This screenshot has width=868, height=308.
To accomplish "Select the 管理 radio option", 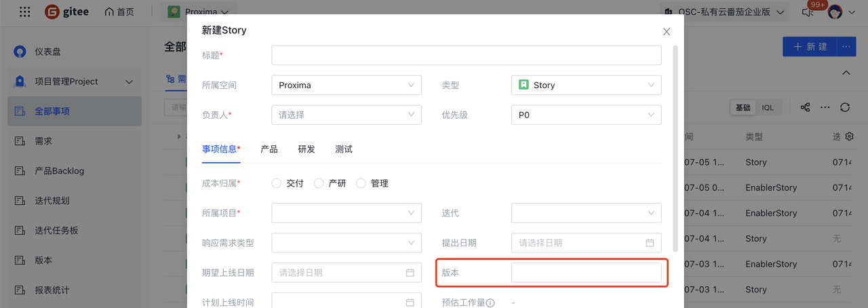I will [x=361, y=183].
